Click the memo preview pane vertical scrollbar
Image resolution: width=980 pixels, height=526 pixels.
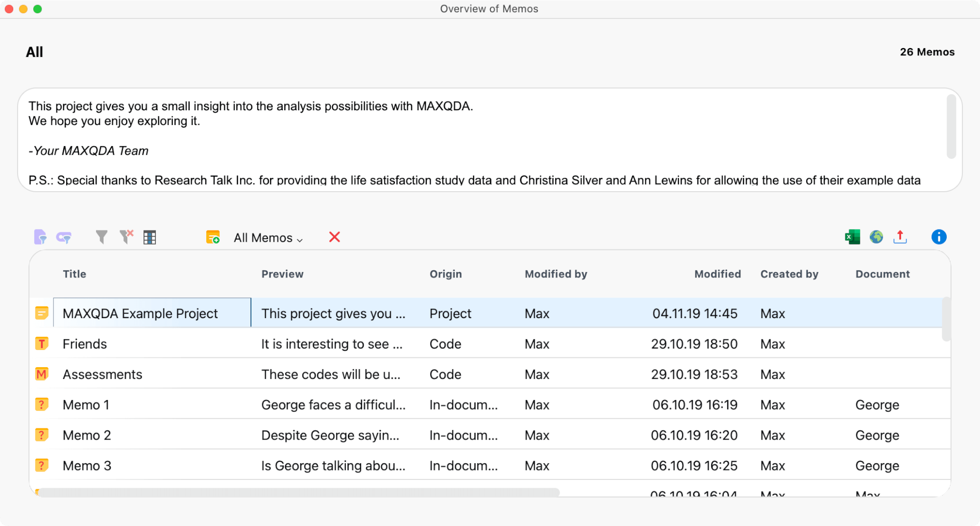951,126
